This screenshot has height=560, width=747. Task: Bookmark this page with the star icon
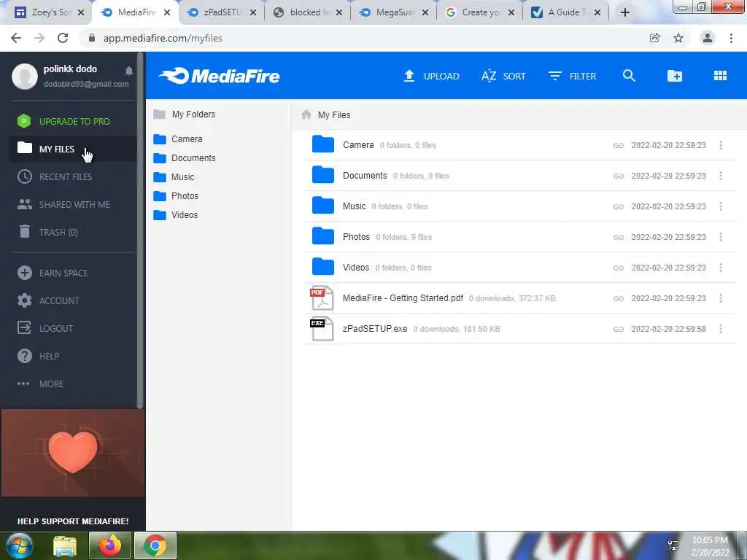pyautogui.click(x=678, y=38)
